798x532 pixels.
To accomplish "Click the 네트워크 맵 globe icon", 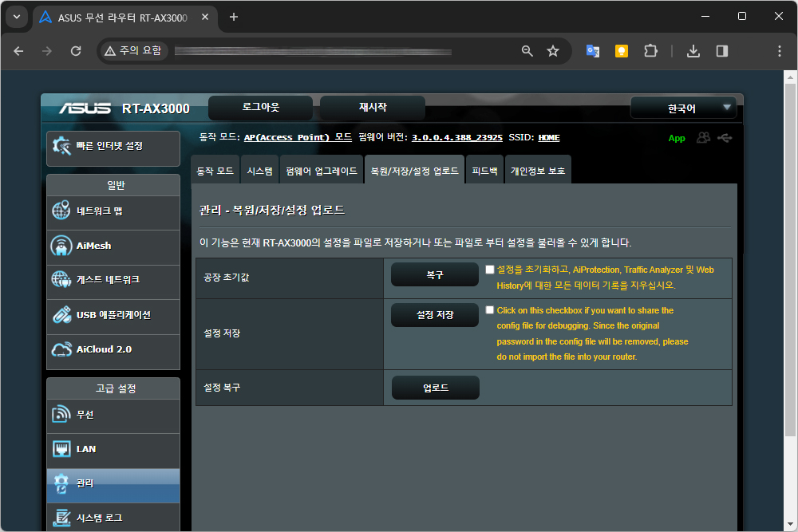I will (x=61, y=210).
